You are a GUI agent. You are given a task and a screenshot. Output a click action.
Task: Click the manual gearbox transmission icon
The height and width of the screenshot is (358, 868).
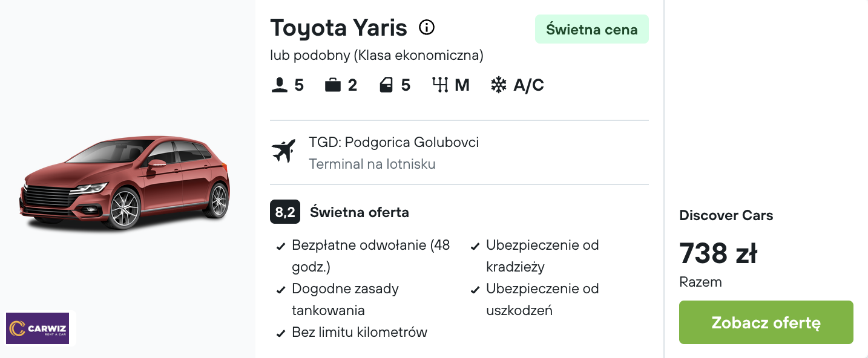(x=440, y=85)
